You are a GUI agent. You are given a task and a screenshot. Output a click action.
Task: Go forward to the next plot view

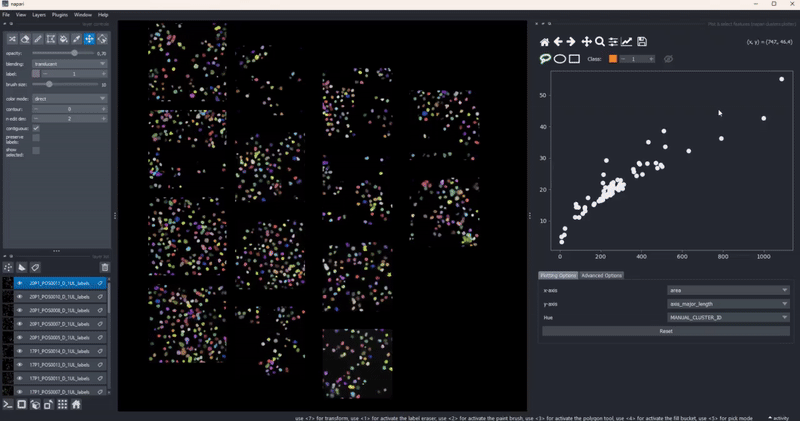point(571,42)
